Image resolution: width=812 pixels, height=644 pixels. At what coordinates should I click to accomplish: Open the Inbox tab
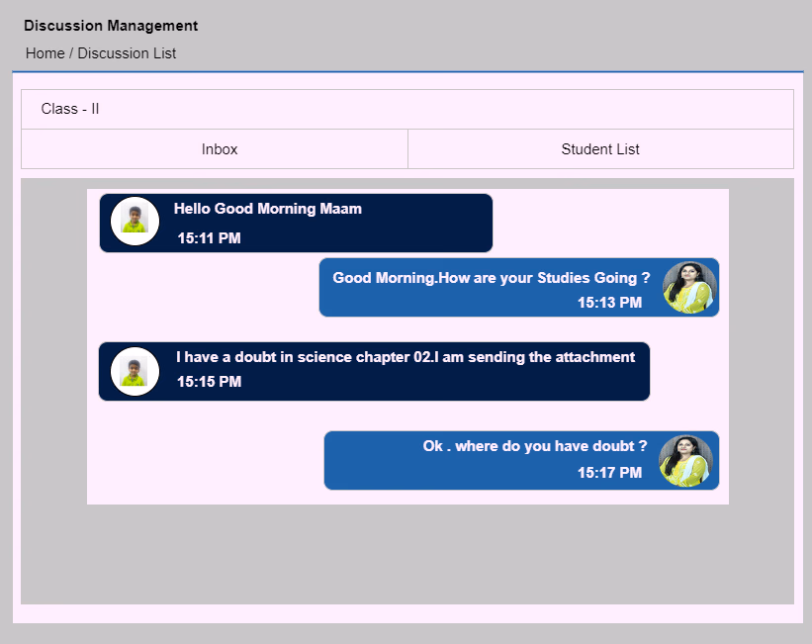click(x=215, y=149)
